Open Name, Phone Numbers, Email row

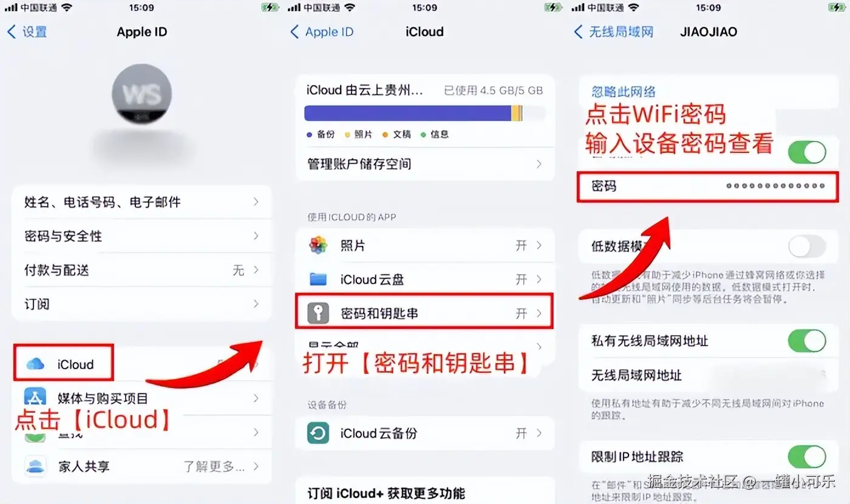[141, 202]
